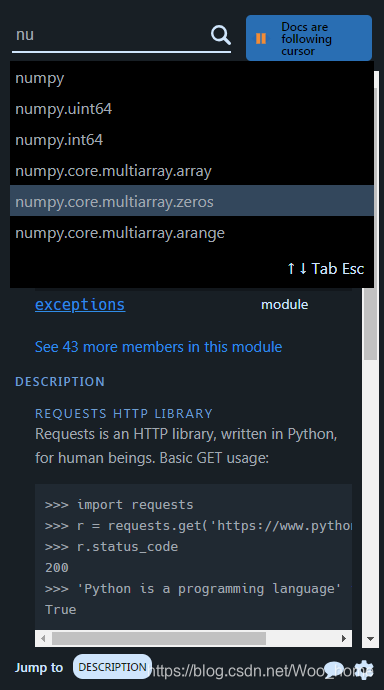Select 'numpy.uint64' suggestion
Image resolution: width=384 pixels, height=690 pixels.
(x=192, y=109)
